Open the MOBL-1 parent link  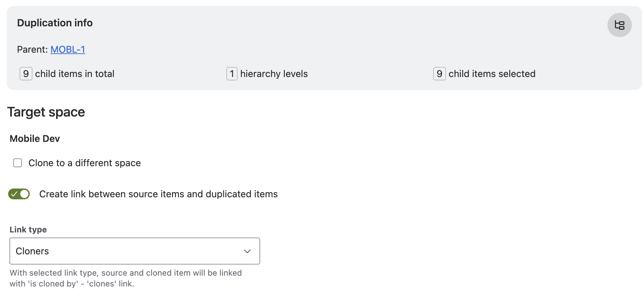[68, 49]
